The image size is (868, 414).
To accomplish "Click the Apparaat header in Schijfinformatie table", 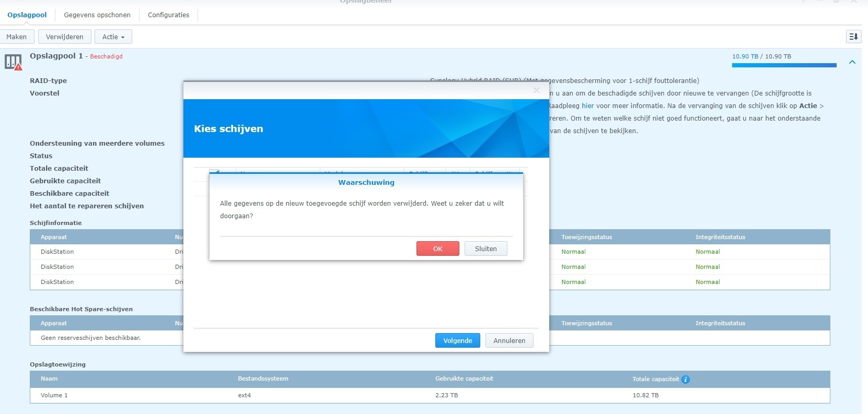I will coord(54,237).
